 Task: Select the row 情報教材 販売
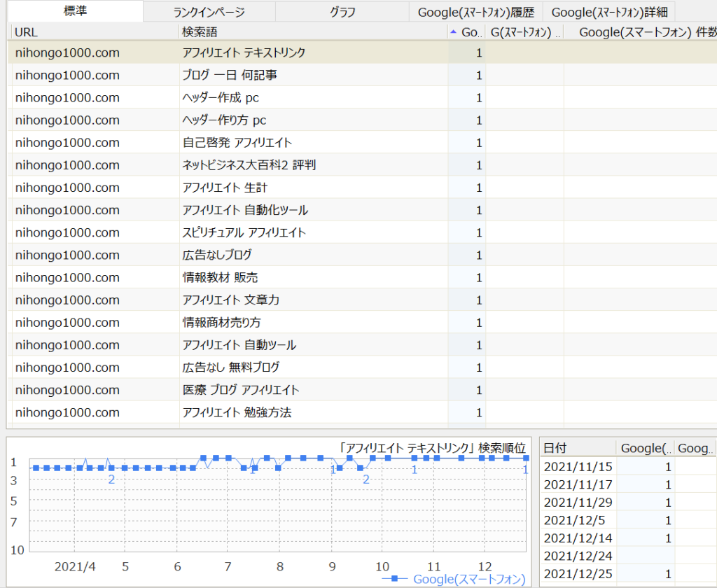pyautogui.click(x=362, y=277)
